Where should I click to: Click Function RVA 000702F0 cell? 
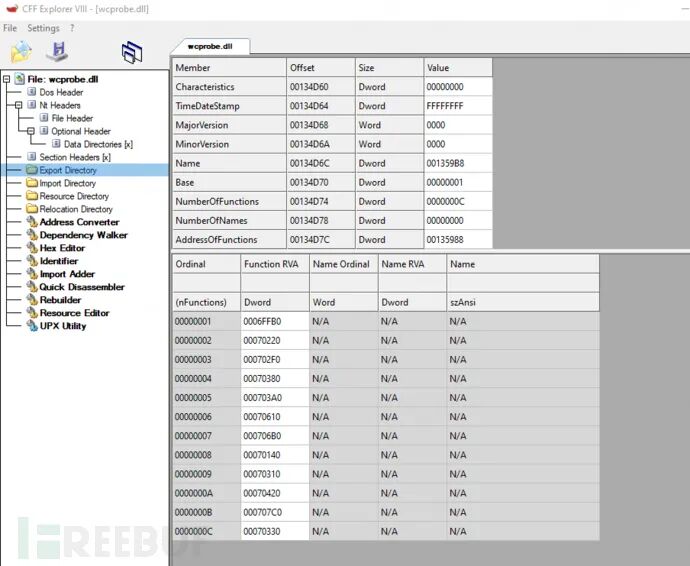tap(275, 360)
